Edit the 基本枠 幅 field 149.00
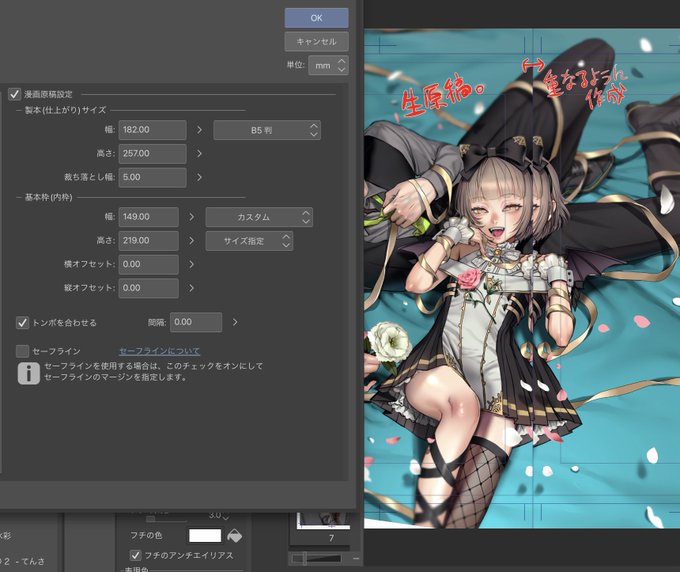 (148, 217)
